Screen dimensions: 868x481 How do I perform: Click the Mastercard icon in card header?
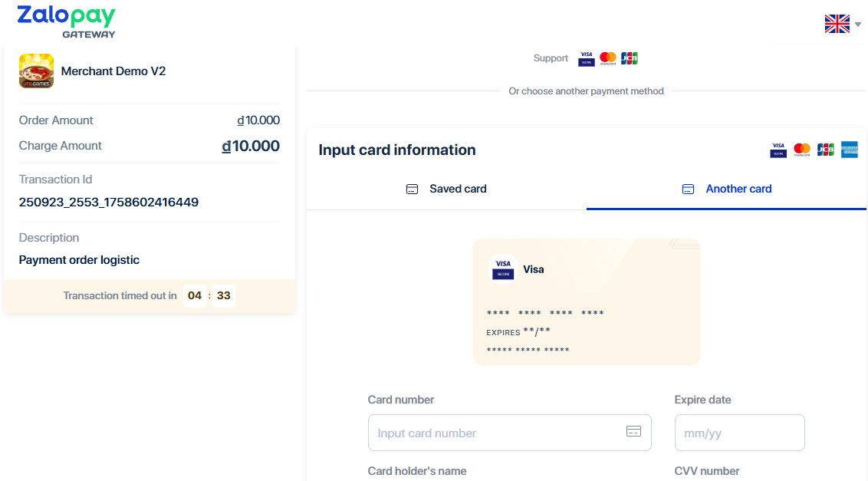(802, 150)
